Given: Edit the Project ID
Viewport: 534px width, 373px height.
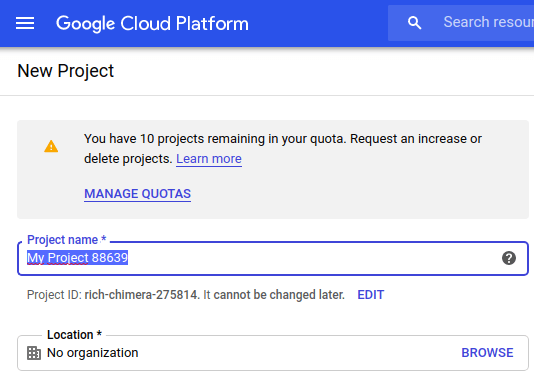Looking at the screenshot, I should click(x=371, y=295).
